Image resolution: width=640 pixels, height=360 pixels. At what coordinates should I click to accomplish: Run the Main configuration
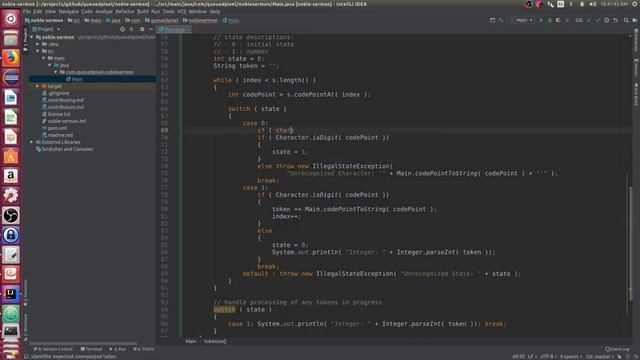[x=541, y=20]
